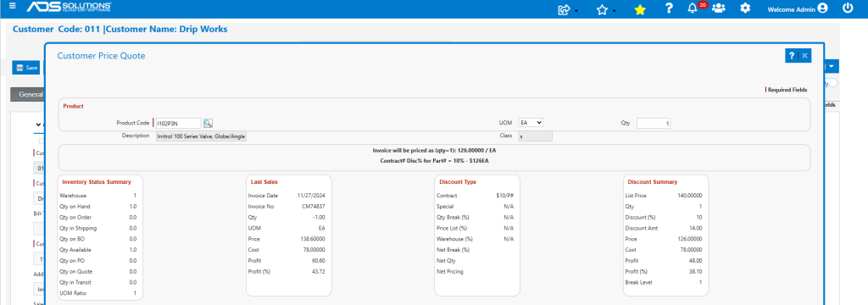Click the Discount Type heading
This screenshot has height=305, width=868.
(458, 181)
